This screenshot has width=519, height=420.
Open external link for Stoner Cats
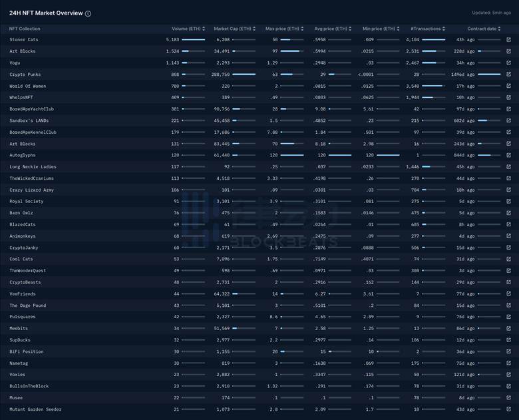(508, 40)
